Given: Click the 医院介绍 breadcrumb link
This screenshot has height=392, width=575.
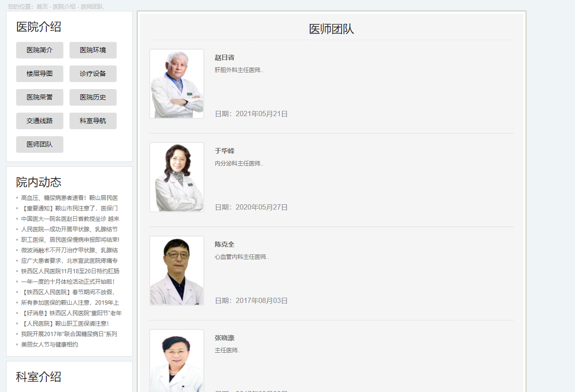Looking at the screenshot, I should [64, 7].
